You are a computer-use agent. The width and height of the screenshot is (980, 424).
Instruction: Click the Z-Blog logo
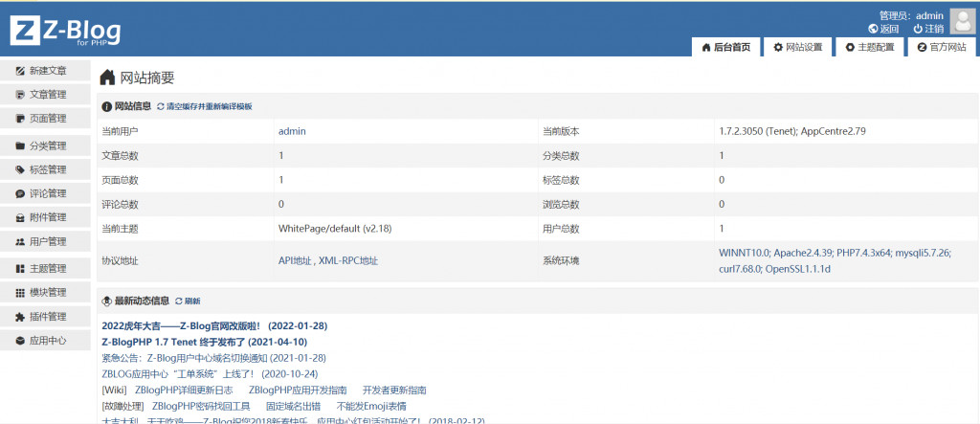65,31
